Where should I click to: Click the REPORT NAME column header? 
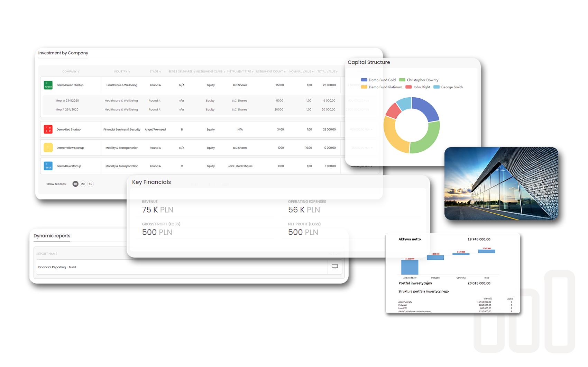pyautogui.click(x=47, y=254)
